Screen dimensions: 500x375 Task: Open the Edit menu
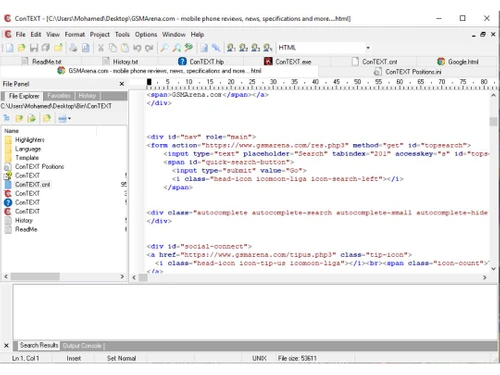36,34
